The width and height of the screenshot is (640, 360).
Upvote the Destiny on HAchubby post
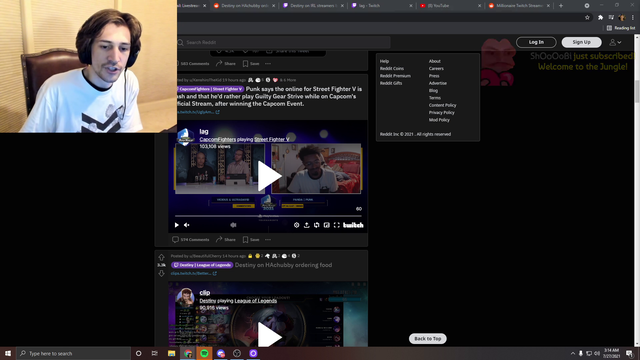click(161, 257)
